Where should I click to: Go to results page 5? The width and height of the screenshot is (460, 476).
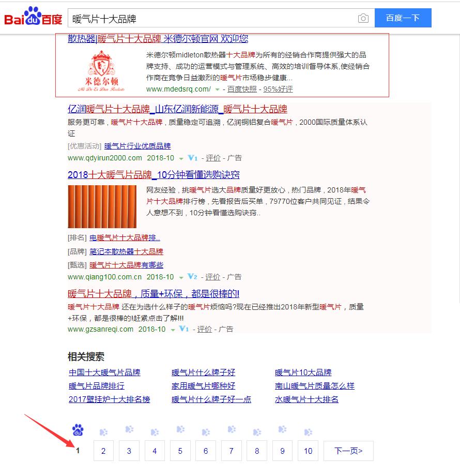(180, 451)
